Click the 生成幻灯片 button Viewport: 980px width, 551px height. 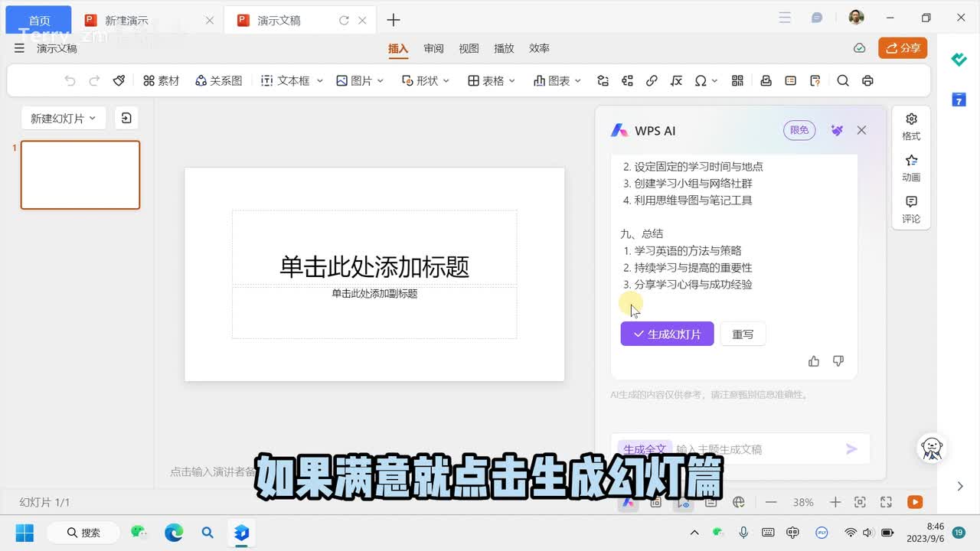pos(667,334)
